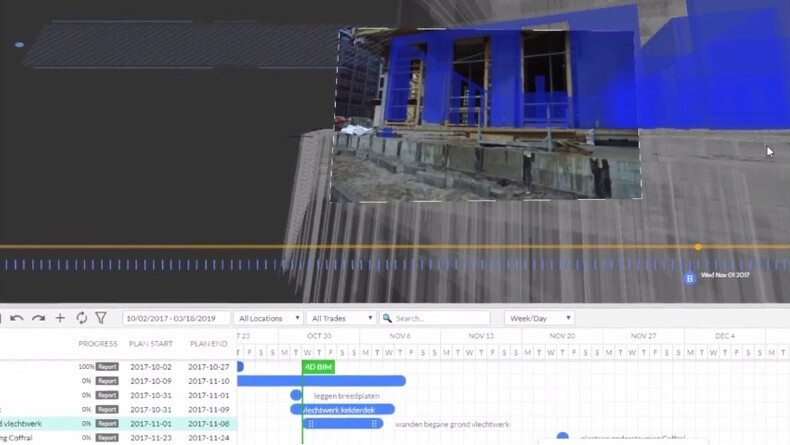Focus the Search text box
The width and height of the screenshot is (790, 445).
pyautogui.click(x=440, y=318)
